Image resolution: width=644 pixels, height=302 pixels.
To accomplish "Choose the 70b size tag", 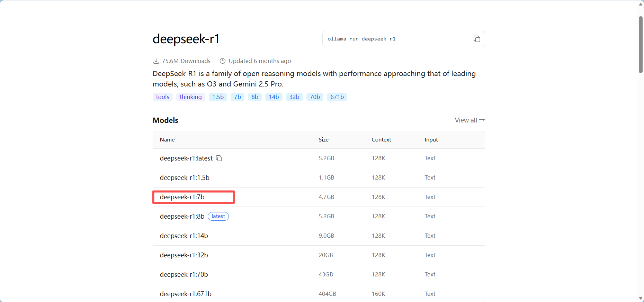I will tap(315, 97).
